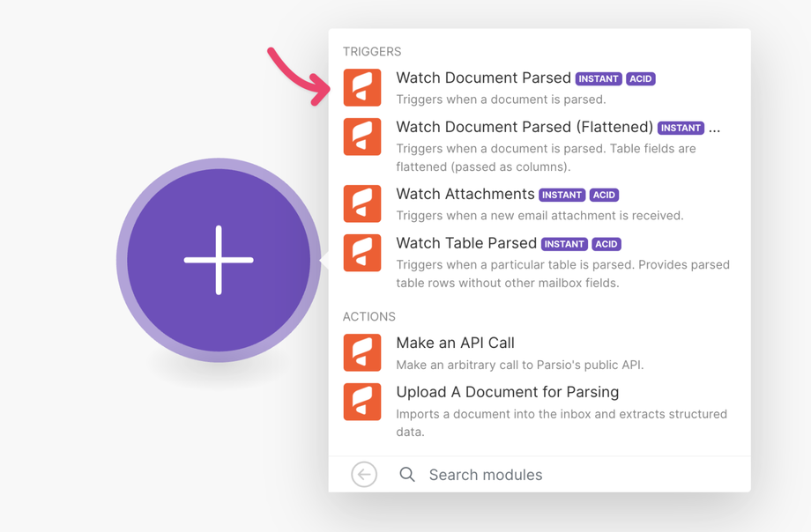Select Watch Document Parsed (Flattened) trigger

[x=539, y=146]
